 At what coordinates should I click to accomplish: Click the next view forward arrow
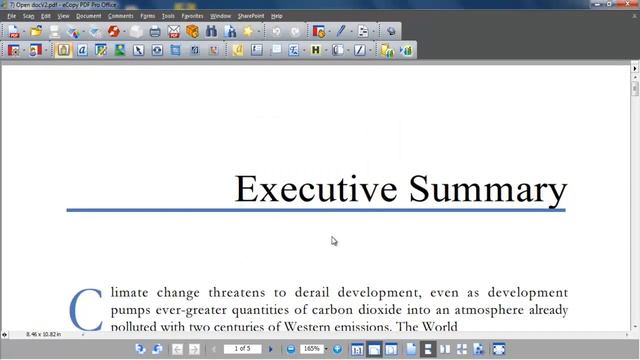tap(194, 349)
